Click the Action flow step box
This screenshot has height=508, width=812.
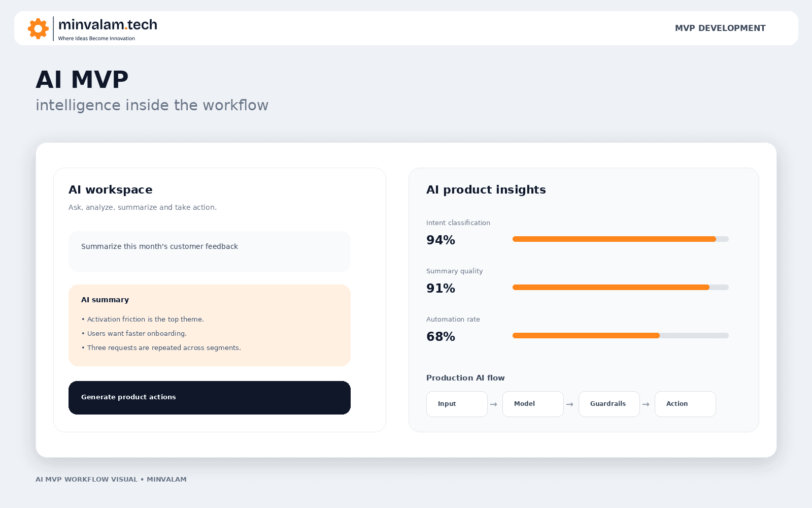[x=685, y=404]
